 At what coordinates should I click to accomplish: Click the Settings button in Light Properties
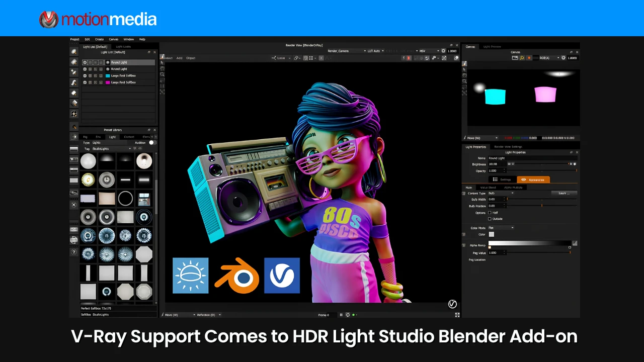click(x=502, y=179)
